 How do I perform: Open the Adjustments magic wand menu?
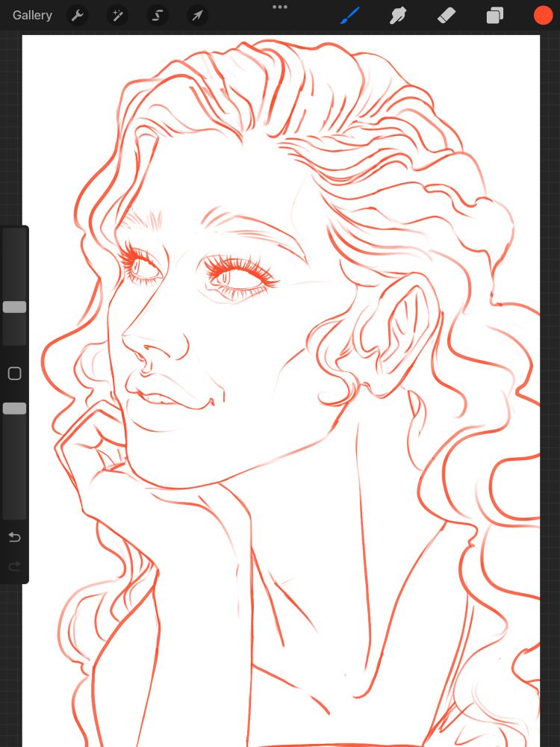(x=117, y=16)
